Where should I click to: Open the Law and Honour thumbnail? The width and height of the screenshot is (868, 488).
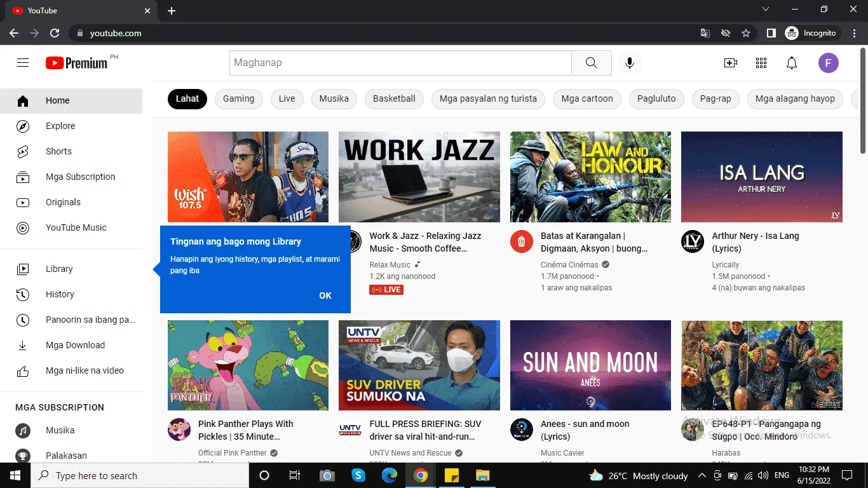590,177
